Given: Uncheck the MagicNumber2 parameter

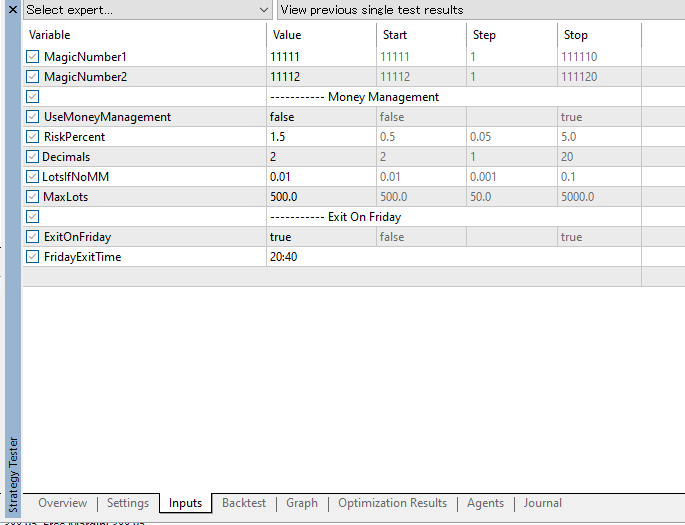Looking at the screenshot, I should (x=33, y=77).
